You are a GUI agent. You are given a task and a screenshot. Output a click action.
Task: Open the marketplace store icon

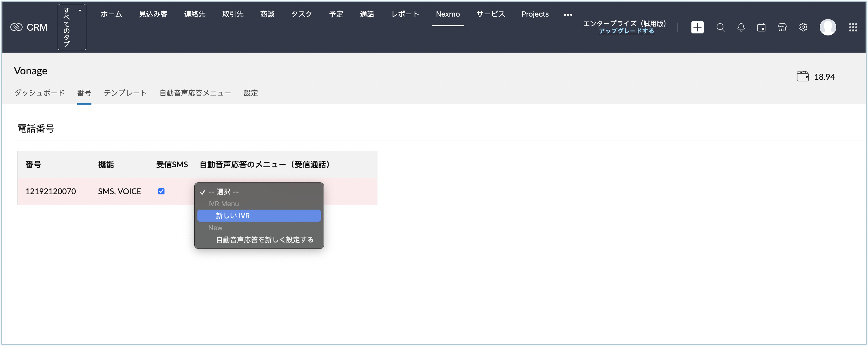[x=782, y=27]
